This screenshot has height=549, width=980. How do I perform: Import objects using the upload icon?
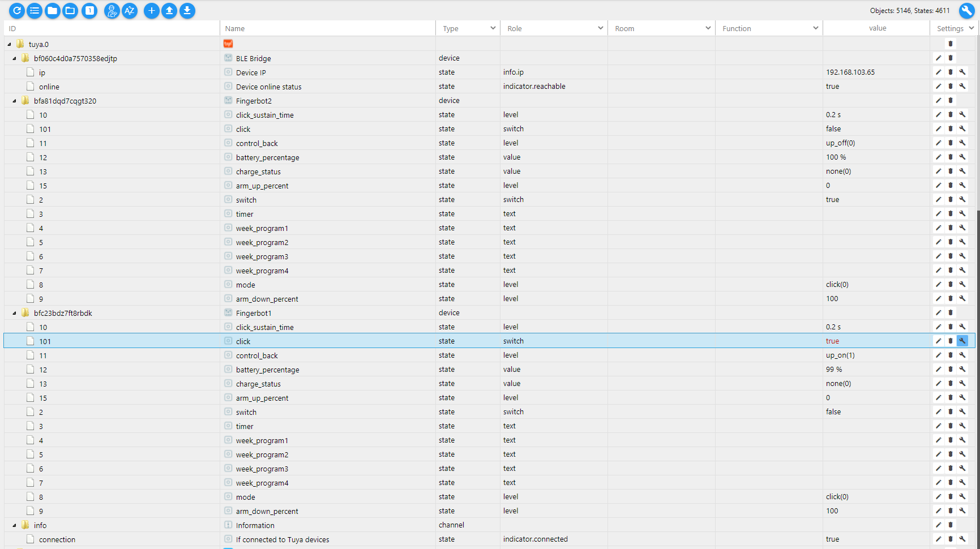pyautogui.click(x=169, y=11)
